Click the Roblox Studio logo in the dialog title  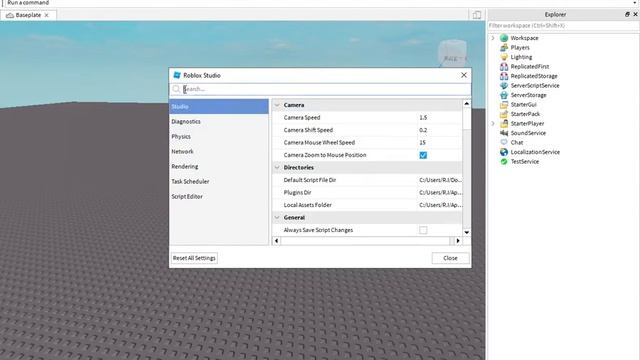[177, 75]
